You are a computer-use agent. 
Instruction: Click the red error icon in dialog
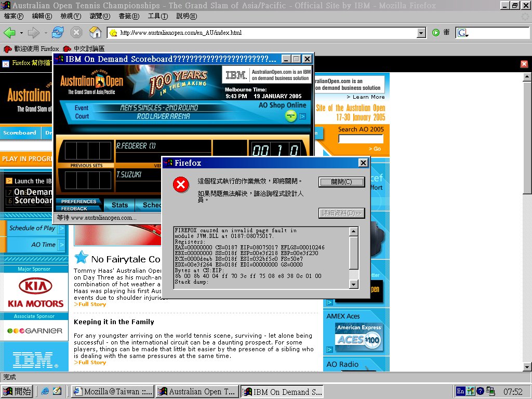pyautogui.click(x=181, y=185)
